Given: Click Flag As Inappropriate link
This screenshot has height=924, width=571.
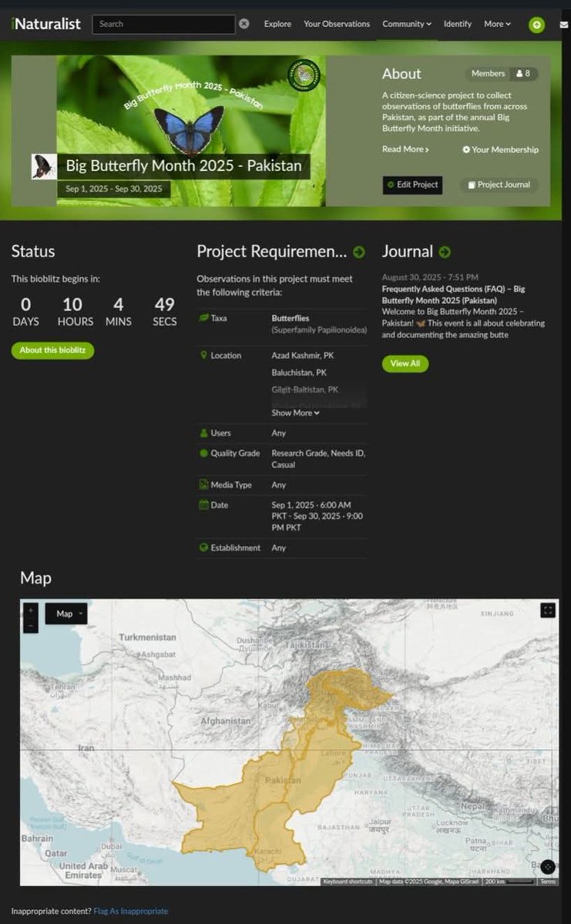Looking at the screenshot, I should tap(130, 911).
